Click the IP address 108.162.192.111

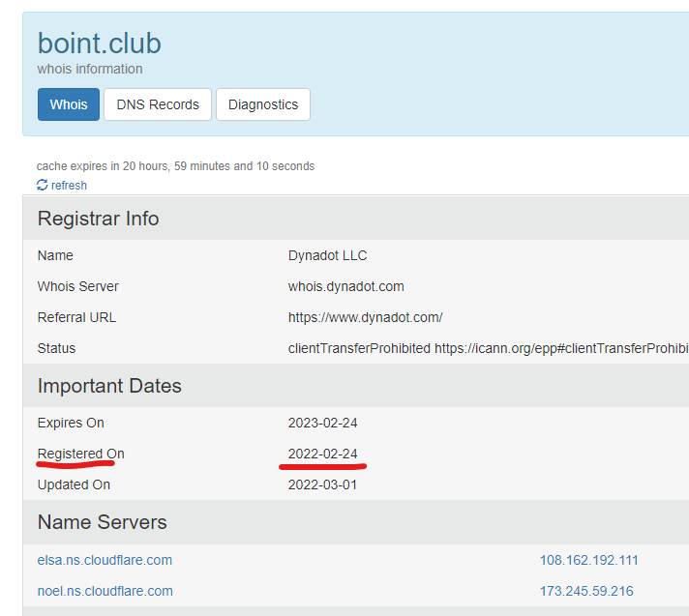(x=588, y=560)
